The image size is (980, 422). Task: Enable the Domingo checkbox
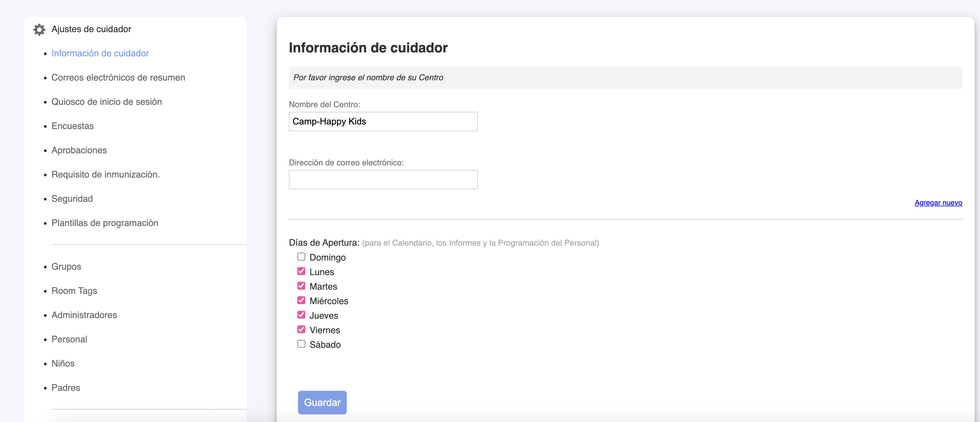tap(301, 257)
